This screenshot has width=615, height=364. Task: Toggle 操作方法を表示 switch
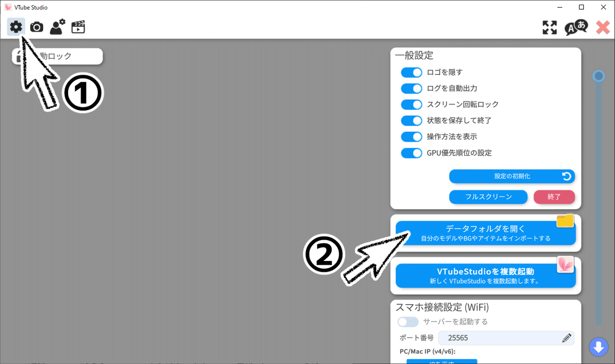click(x=411, y=137)
